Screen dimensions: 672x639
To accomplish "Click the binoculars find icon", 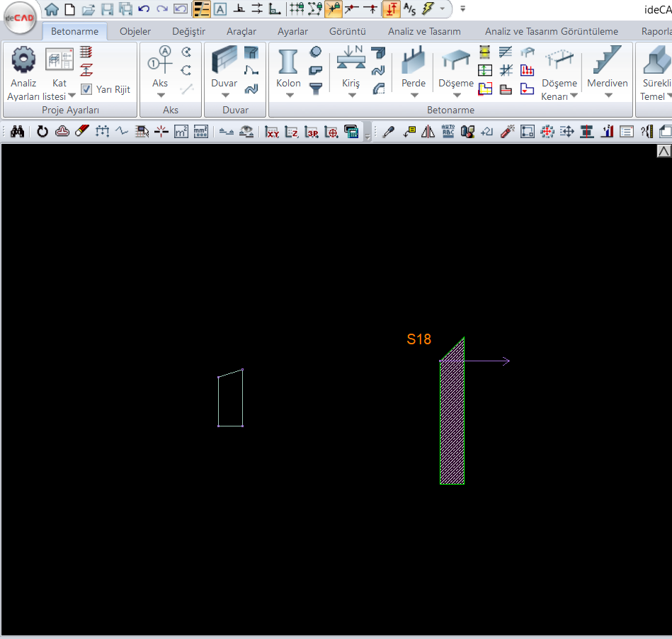I will [x=18, y=131].
